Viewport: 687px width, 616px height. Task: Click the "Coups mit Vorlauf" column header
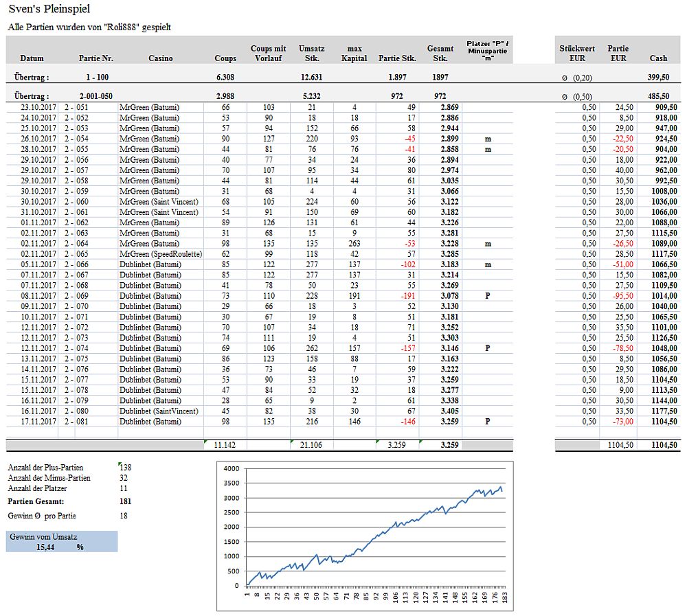[268, 54]
